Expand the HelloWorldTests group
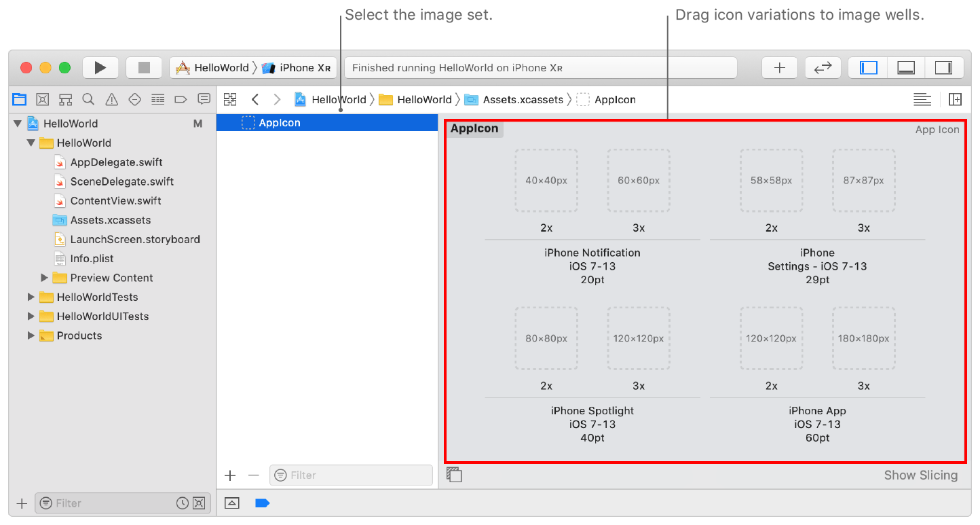980x525 pixels. tap(31, 297)
